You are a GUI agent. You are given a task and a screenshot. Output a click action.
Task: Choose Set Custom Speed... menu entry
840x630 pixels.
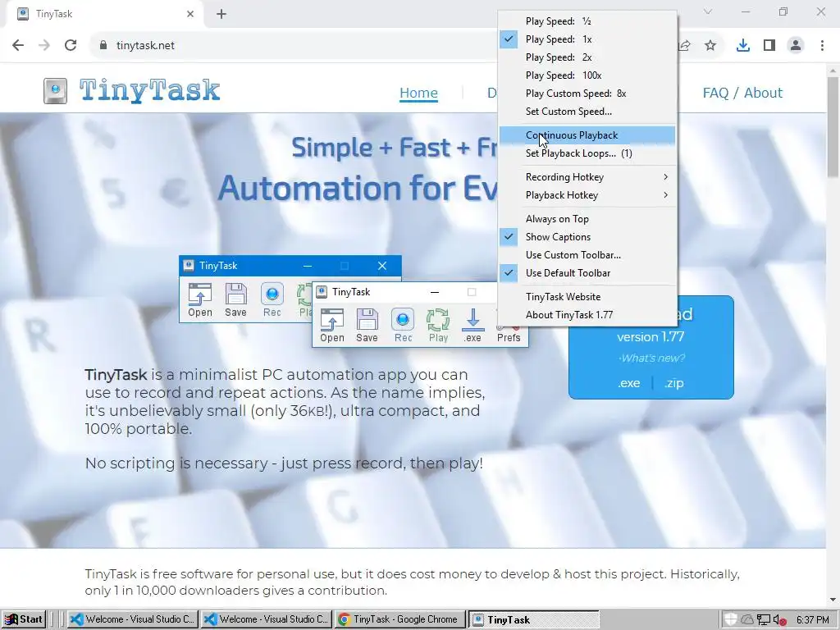(x=587, y=112)
